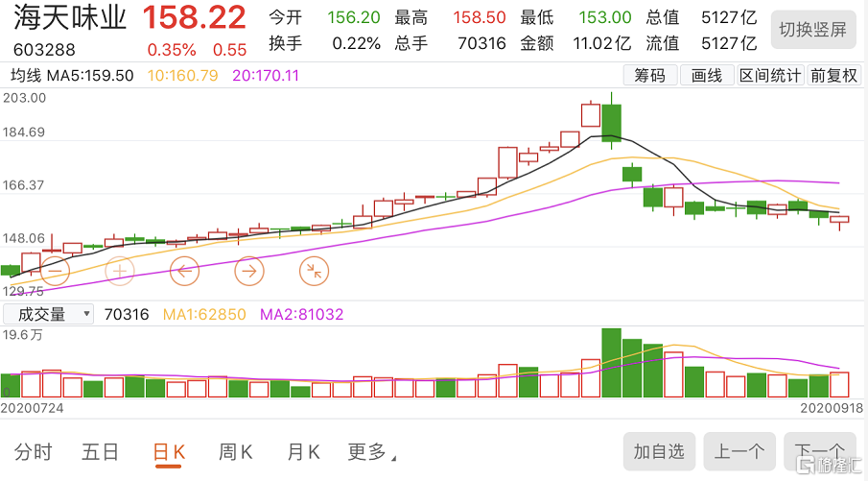Screen dimensions: 868x481
Task: Open the 成交量 indicator dropdown
Action: [48, 314]
